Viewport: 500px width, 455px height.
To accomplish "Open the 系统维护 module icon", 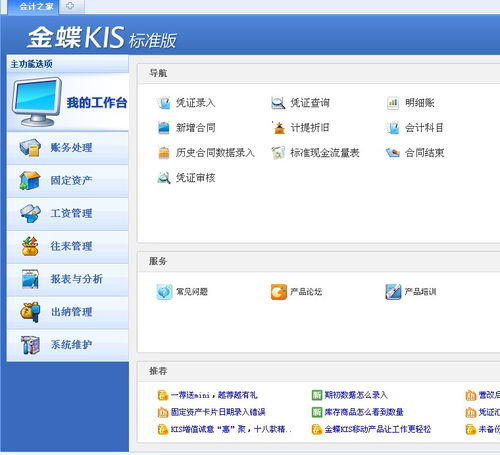I will (x=30, y=345).
